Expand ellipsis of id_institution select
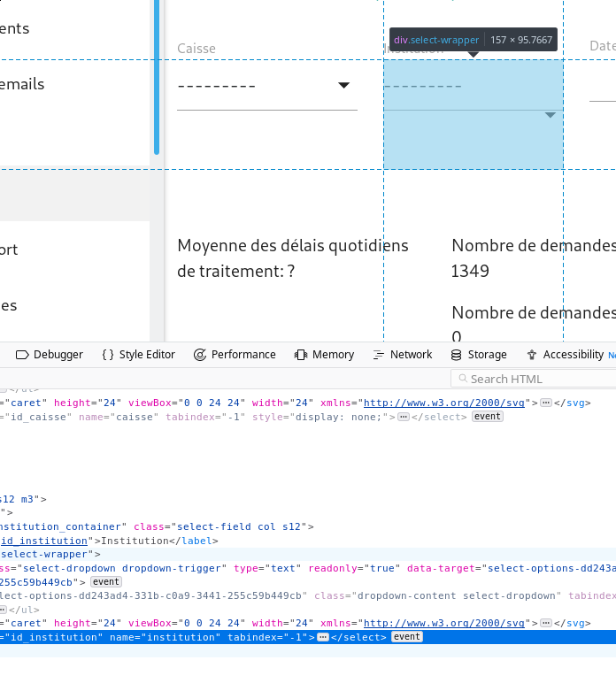Image resolution: width=616 pixels, height=691 pixels. pyautogui.click(x=323, y=637)
